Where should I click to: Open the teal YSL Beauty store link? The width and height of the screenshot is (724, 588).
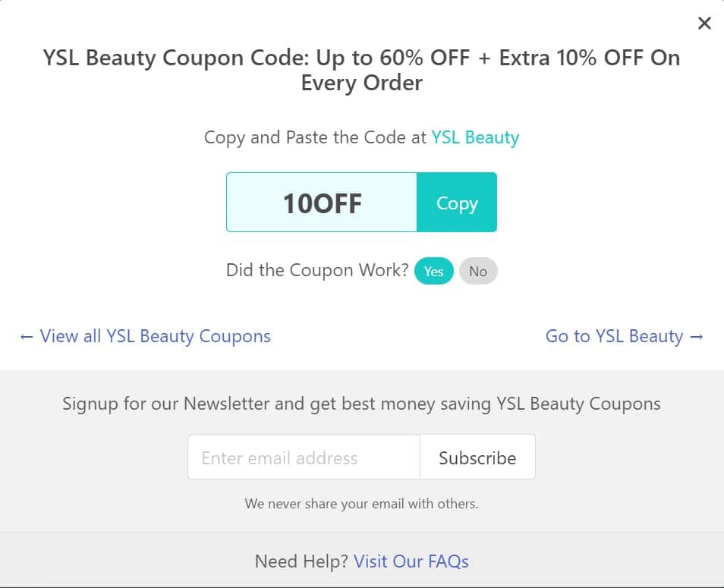point(475,137)
